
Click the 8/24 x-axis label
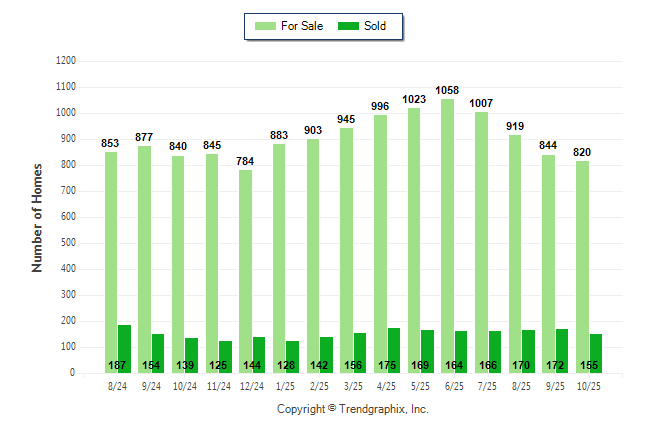(117, 385)
